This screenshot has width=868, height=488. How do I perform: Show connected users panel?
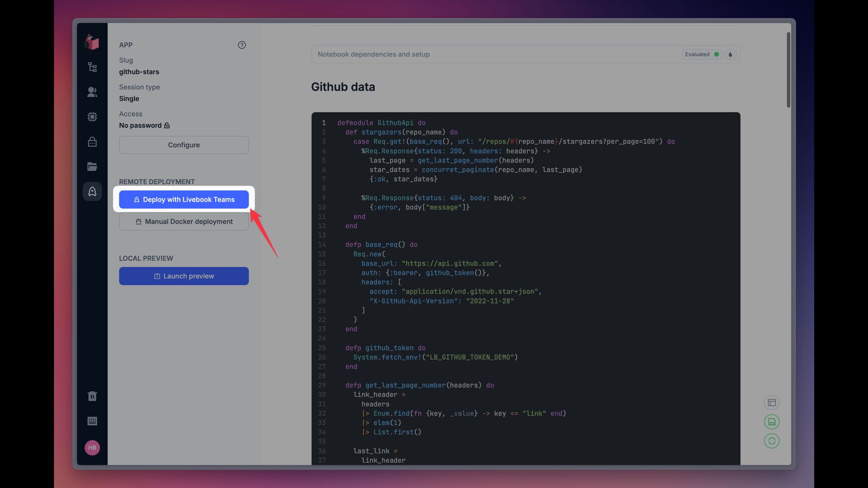click(92, 92)
